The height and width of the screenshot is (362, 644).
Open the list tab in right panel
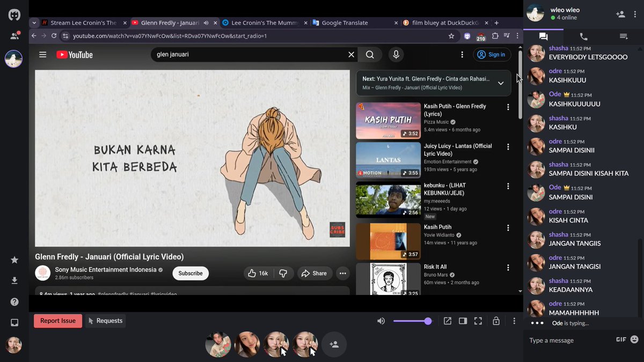(x=624, y=36)
